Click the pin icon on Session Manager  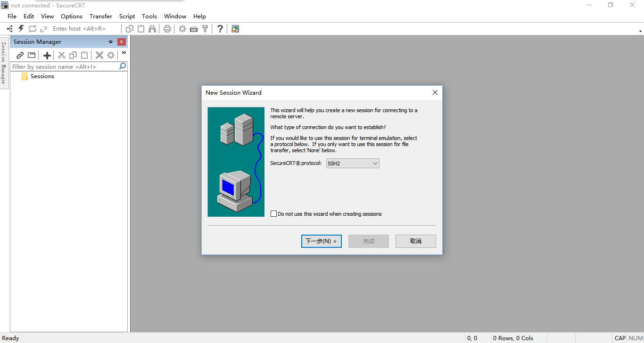[111, 42]
